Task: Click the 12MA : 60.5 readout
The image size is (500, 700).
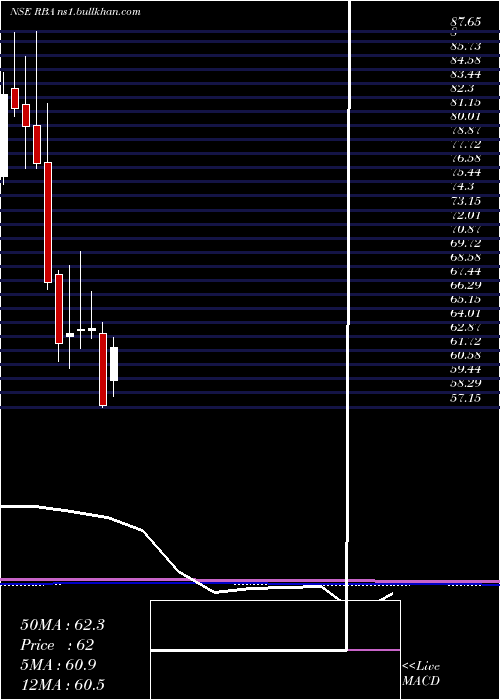Action: (62, 685)
